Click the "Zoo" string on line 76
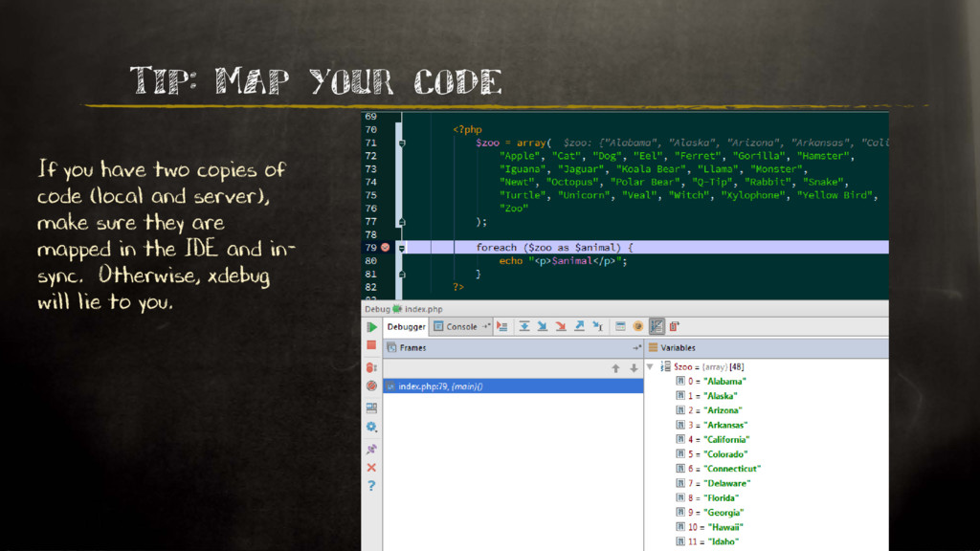The width and height of the screenshot is (980, 551). (514, 209)
